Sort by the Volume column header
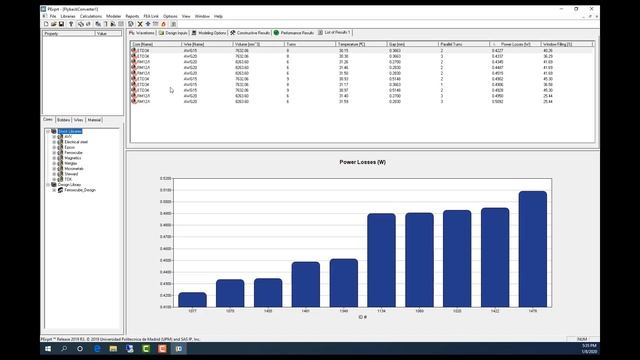This screenshot has width=640, height=360. coord(258,44)
